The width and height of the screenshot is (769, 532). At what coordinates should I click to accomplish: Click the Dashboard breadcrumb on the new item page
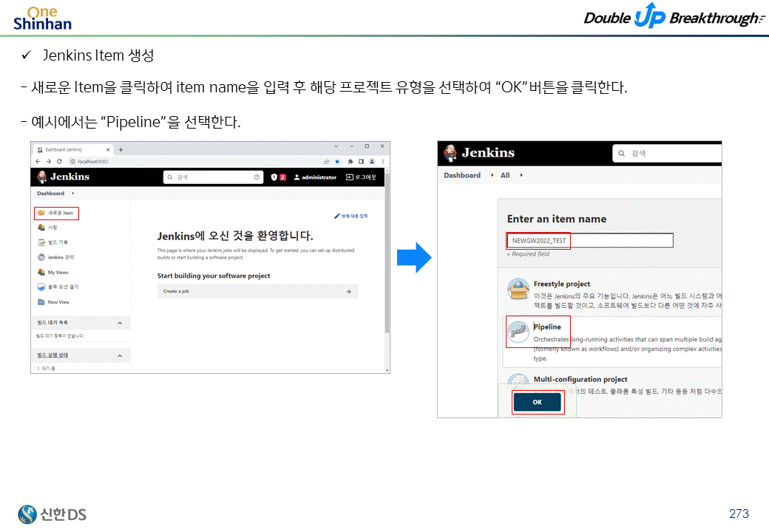point(462,175)
